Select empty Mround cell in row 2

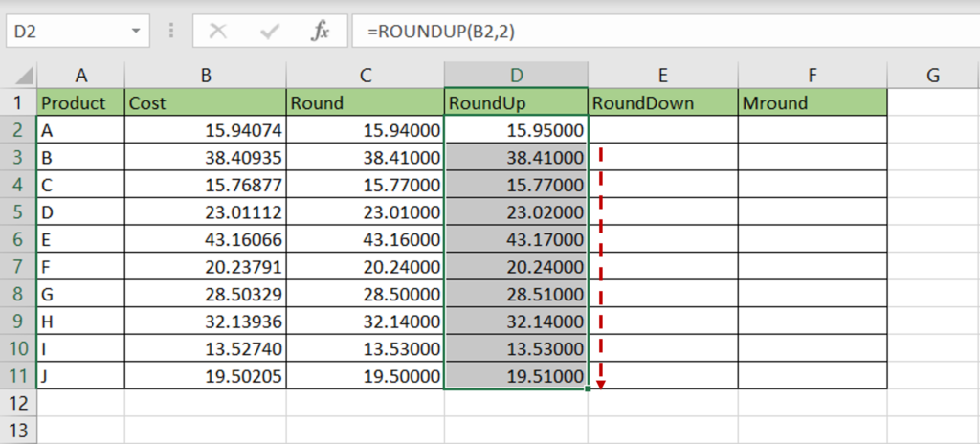click(x=813, y=130)
